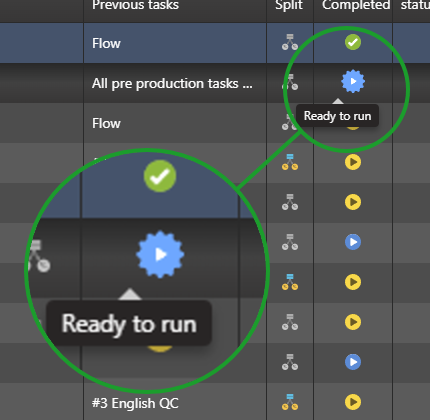Click the Split column header

tap(289, 5)
